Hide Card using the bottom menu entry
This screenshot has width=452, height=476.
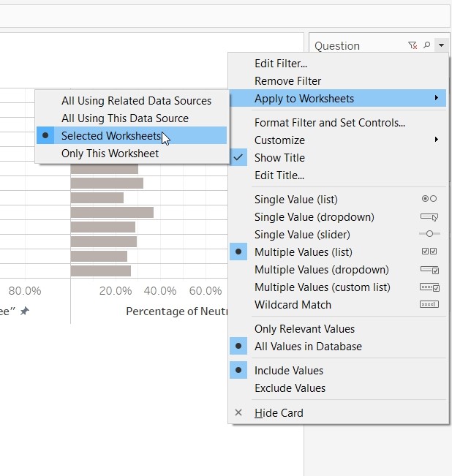279,413
